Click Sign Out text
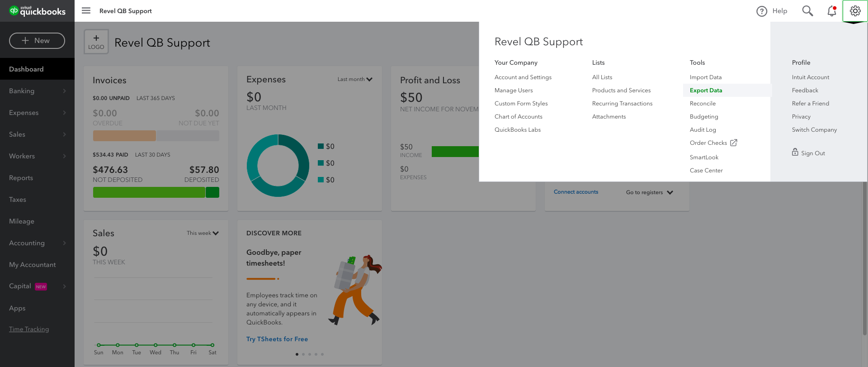Viewport: 868px width, 367px height. pyautogui.click(x=813, y=153)
